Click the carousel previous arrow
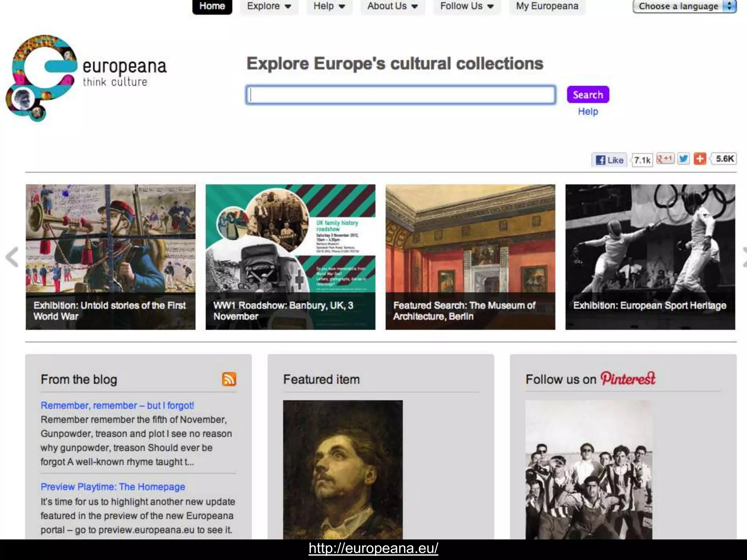Viewport: 747px width, 560px height. [12, 257]
